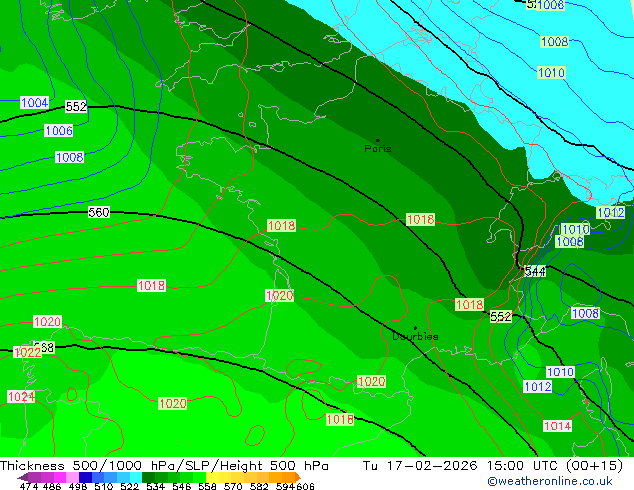Select the 1010 label on the cyan area
This screenshot has height=490, width=634.
(x=551, y=73)
